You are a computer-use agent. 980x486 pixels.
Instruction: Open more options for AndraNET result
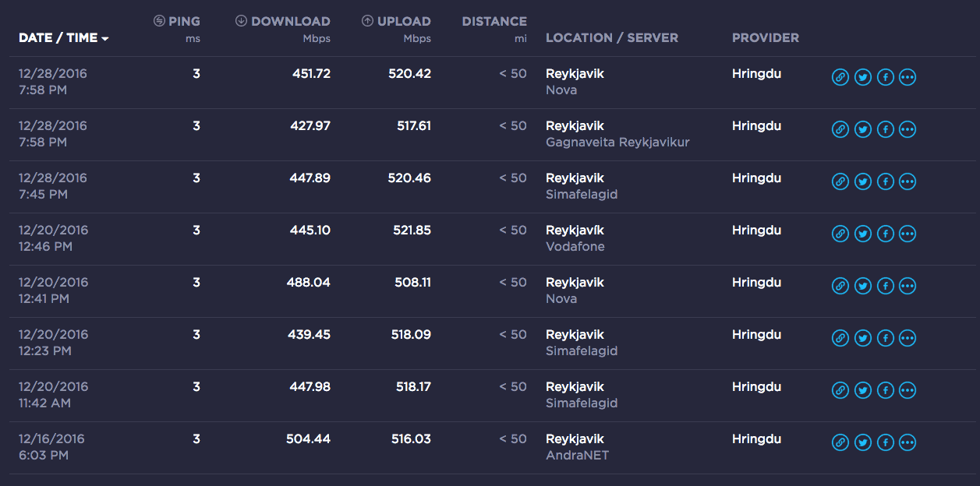coord(907,442)
